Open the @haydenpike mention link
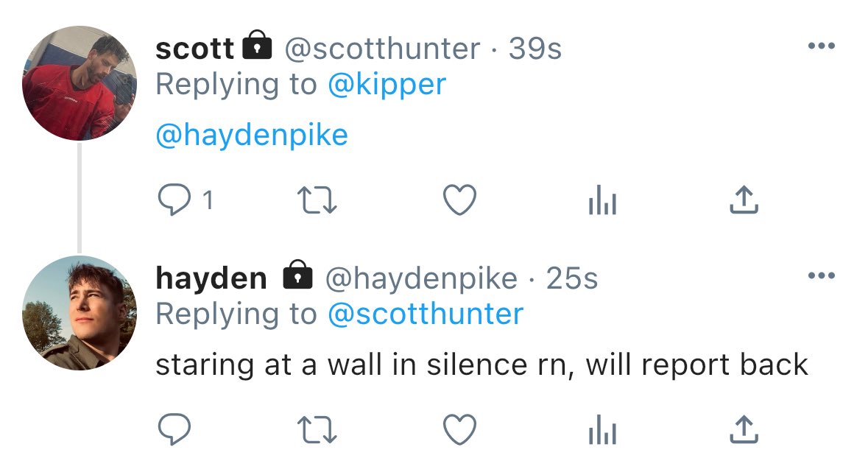Image resolution: width=868 pixels, height=461 pixels. coord(252,136)
